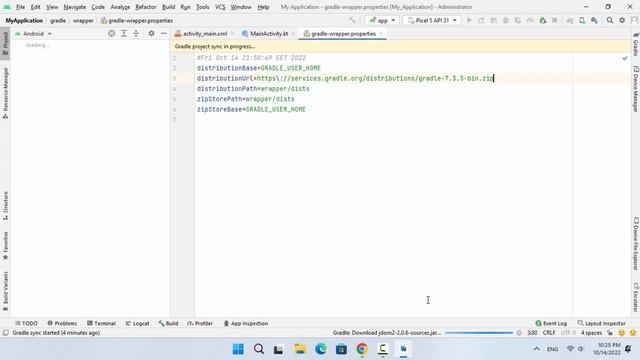The width and height of the screenshot is (640, 360).
Task: Toggle the Build Variants side panel
Action: [x=5, y=291]
